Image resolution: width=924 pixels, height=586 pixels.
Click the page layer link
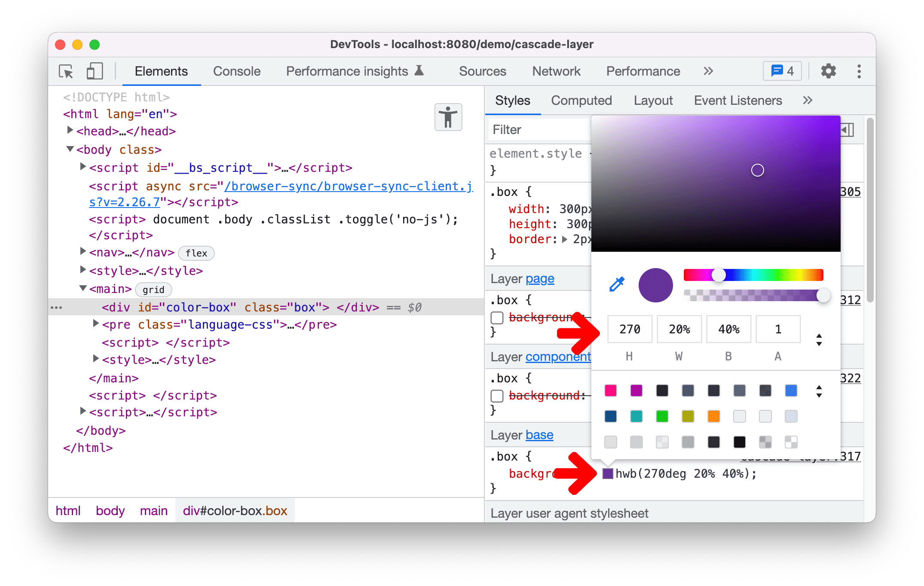pyautogui.click(x=541, y=277)
